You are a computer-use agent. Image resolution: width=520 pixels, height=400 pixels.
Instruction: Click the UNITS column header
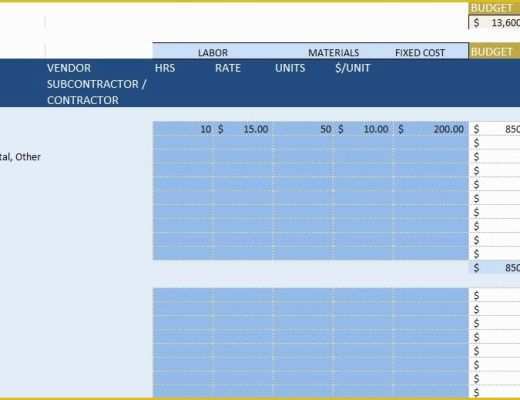pos(290,68)
